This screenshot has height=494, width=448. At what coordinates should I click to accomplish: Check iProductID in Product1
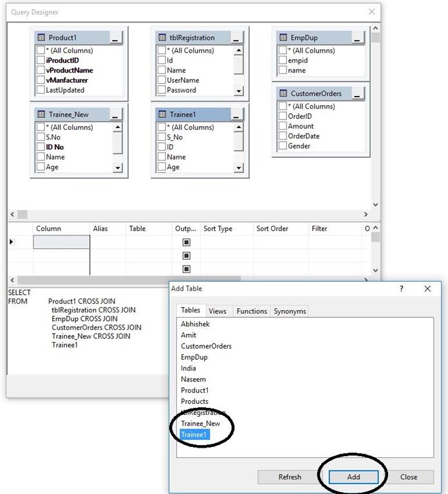pos(41,60)
